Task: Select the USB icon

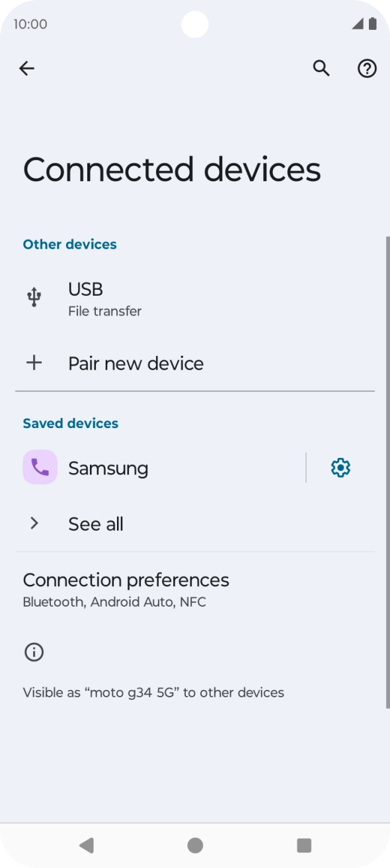Action: (x=34, y=297)
